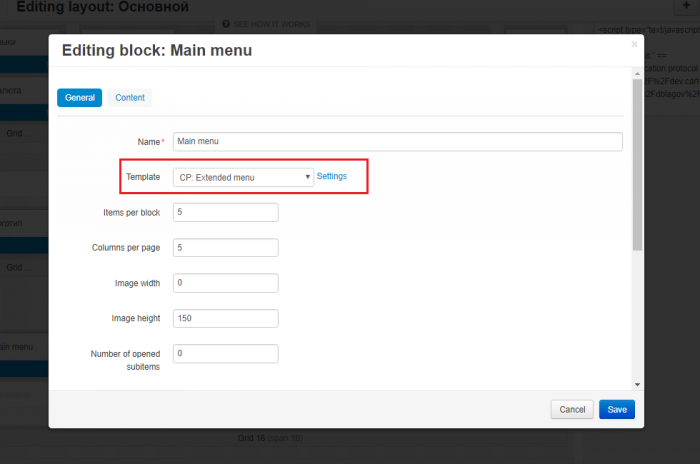700x464 pixels.
Task: Open the template Settings link
Action: click(x=332, y=176)
